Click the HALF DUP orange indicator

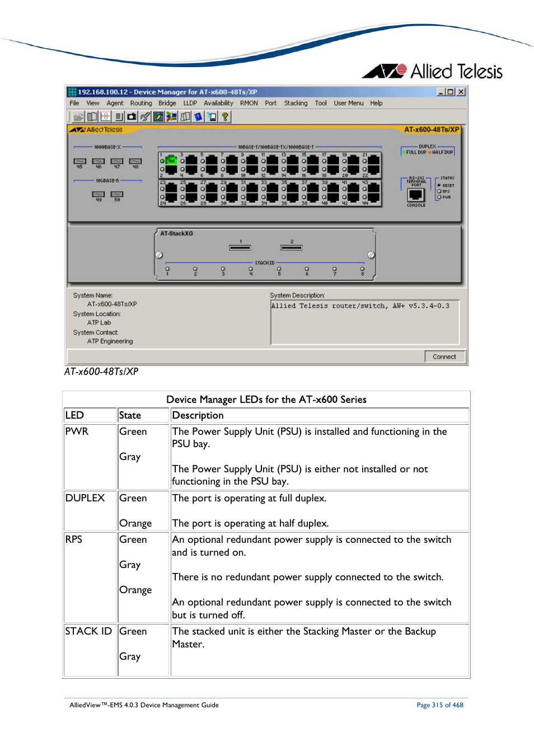pos(430,152)
